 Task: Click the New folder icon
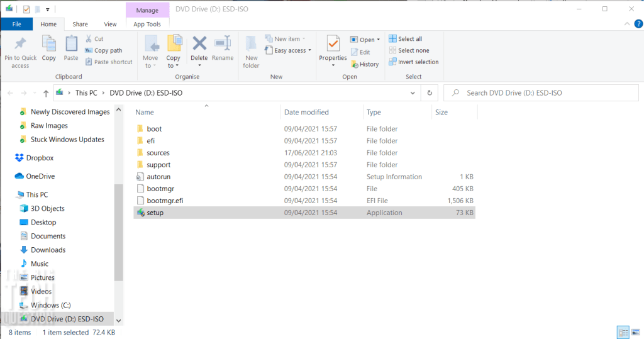[251, 45]
